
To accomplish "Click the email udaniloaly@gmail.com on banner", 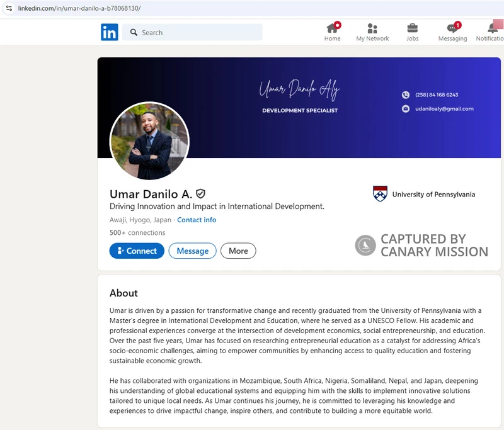I will click(444, 109).
